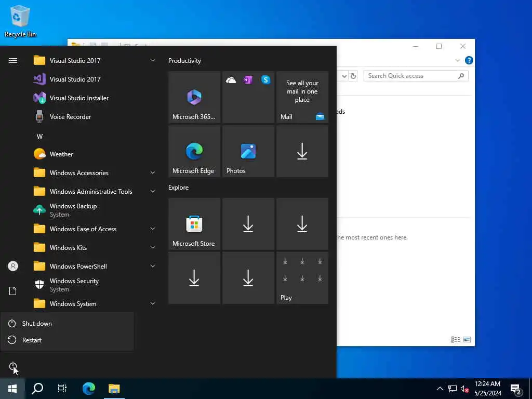532x399 pixels.
Task: Open Windows Security
Action: click(x=74, y=285)
